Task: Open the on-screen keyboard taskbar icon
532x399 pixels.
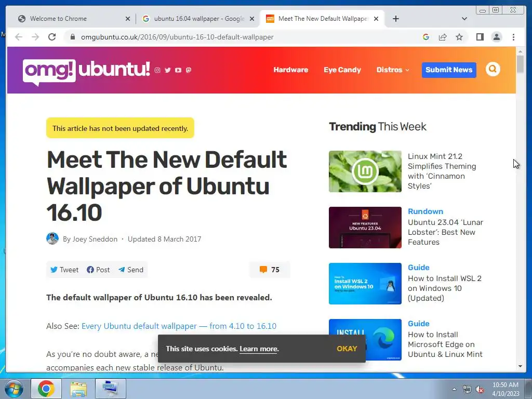Action: (111, 389)
